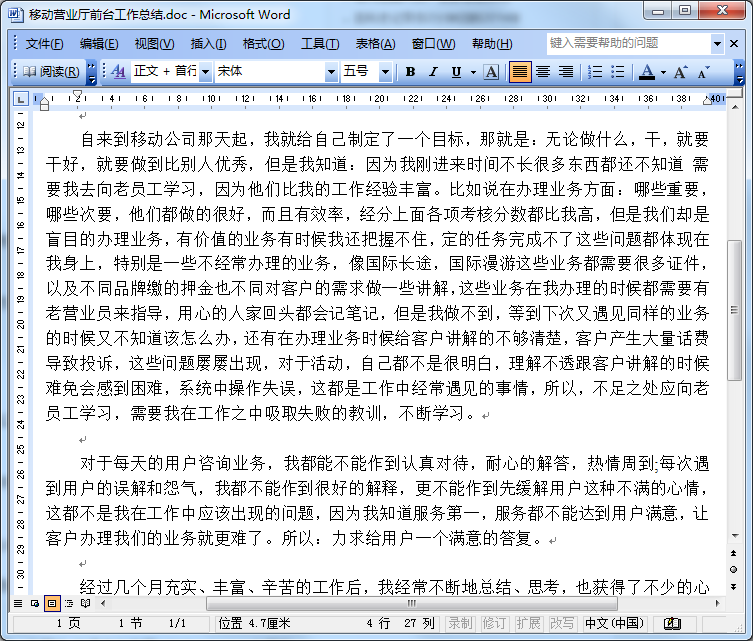Click 中文(中国) language in status bar
Screen dimensions: 753x641
pos(614,623)
